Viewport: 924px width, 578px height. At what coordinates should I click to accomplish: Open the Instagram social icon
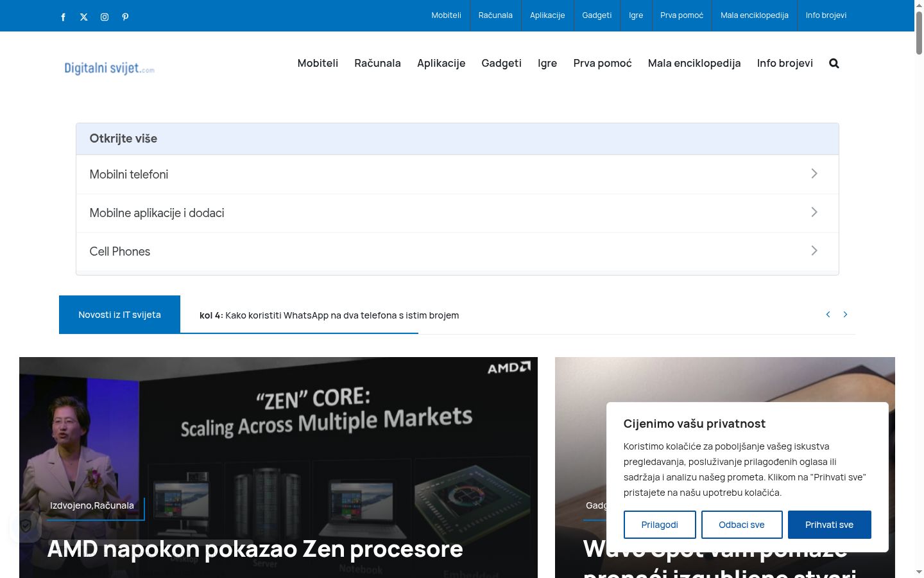pos(105,17)
